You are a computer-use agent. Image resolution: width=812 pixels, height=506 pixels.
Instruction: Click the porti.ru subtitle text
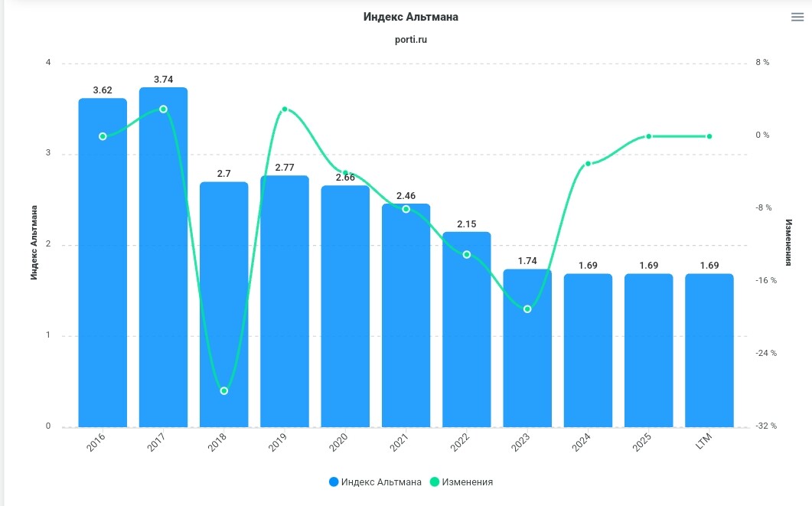(406, 40)
